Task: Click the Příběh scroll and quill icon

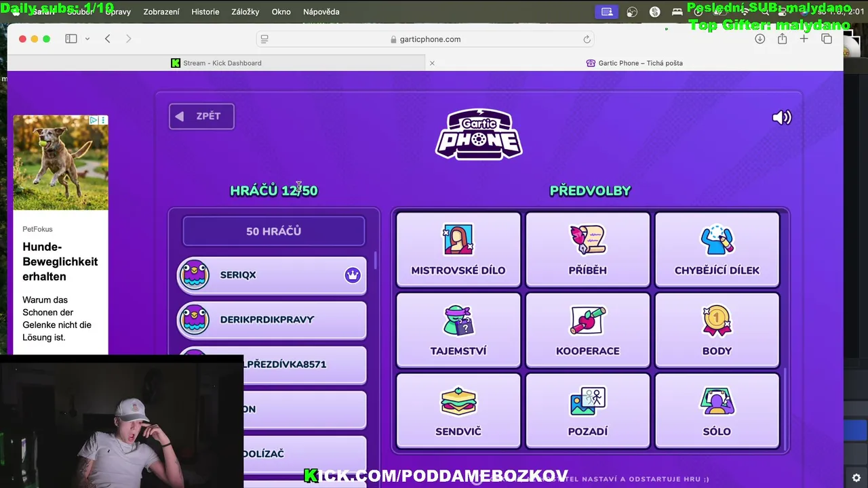Action: pos(588,240)
